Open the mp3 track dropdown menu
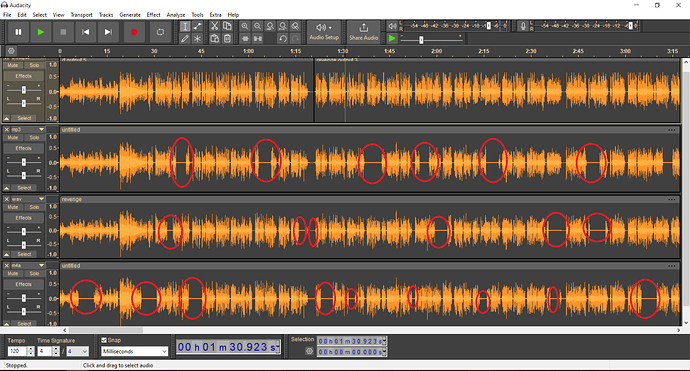Image resolution: width=690 pixels, height=371 pixels. pos(41,129)
